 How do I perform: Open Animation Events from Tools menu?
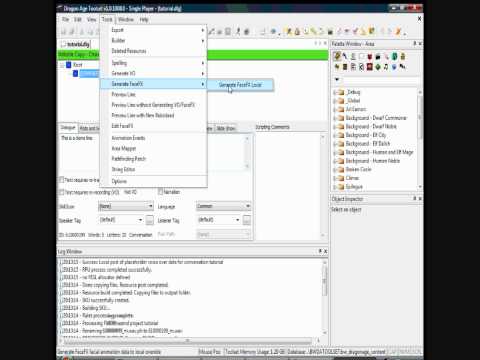154,138
